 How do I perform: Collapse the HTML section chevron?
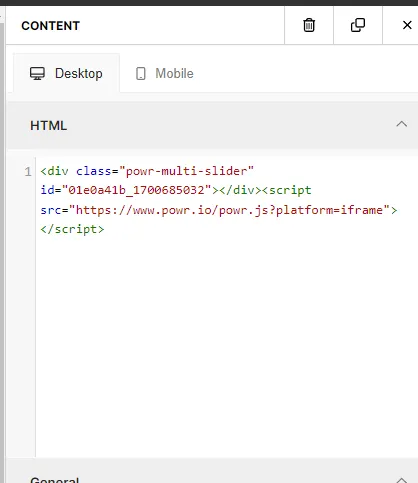(402, 124)
